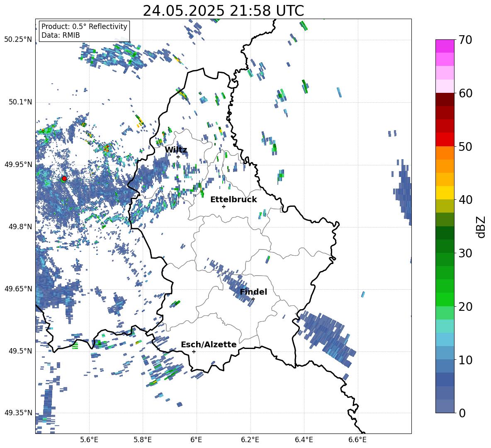Click the large blue echo southeast of Findel
The height and width of the screenshot is (448, 491).
[329, 338]
